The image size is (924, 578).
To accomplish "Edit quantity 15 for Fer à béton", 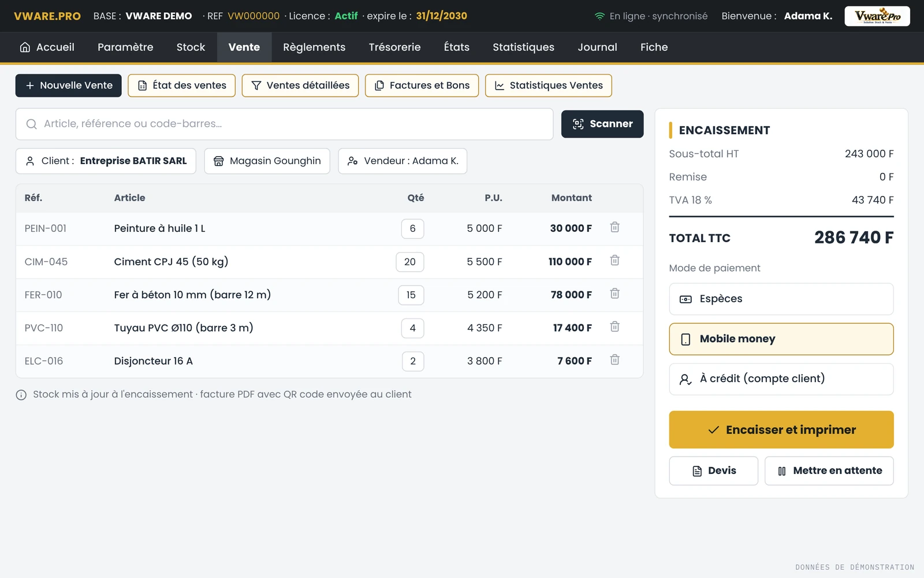I will (x=411, y=295).
